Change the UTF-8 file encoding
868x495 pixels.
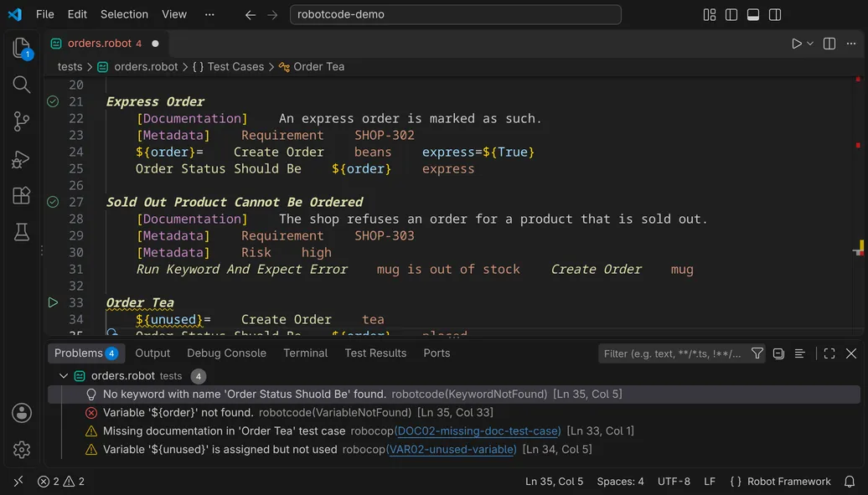click(x=674, y=482)
